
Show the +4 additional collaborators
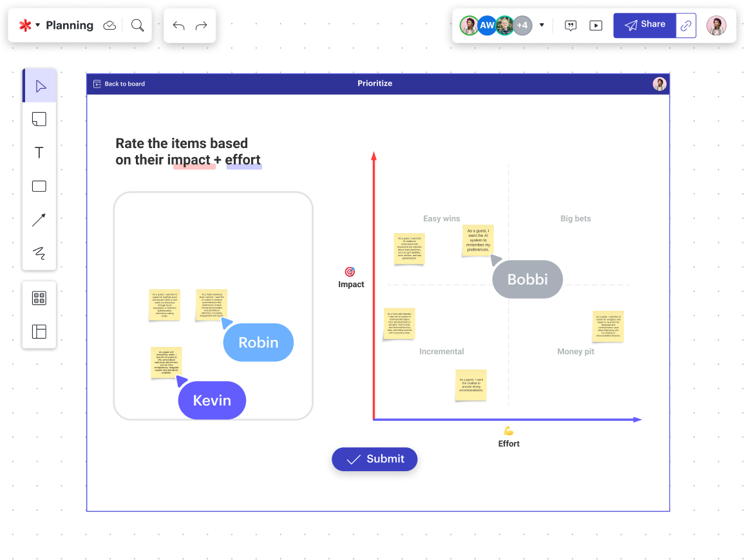pos(522,26)
